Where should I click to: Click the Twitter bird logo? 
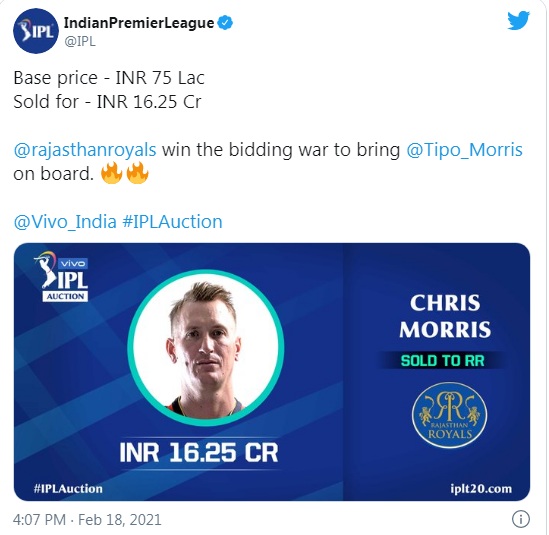pos(519,21)
